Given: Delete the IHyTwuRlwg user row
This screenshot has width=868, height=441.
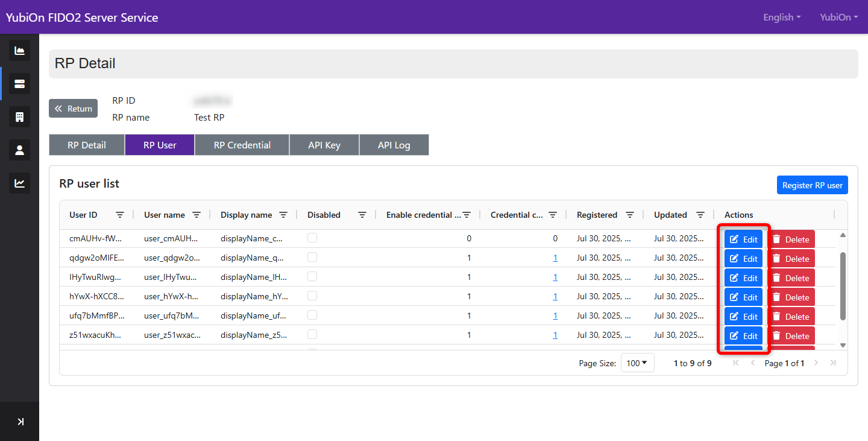Looking at the screenshot, I should (791, 278).
